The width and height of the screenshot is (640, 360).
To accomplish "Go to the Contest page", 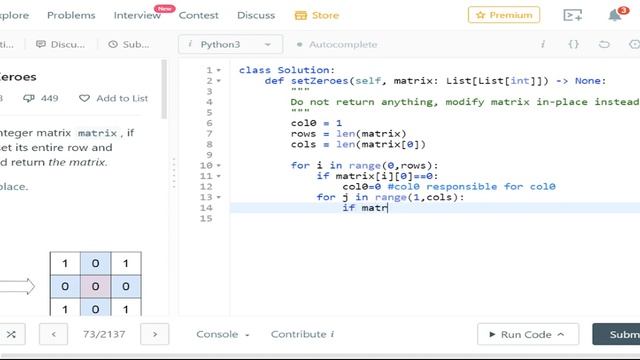I will tap(198, 16).
